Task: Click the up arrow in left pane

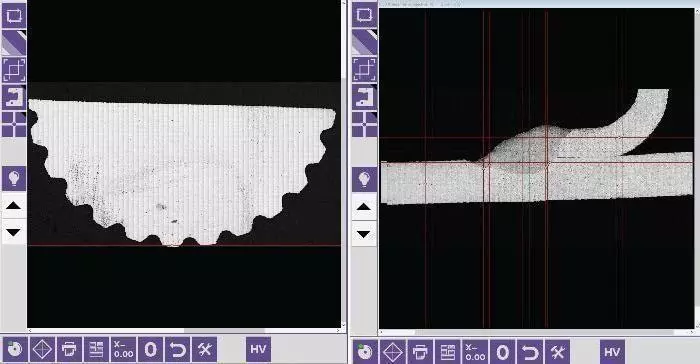Action: [14, 206]
